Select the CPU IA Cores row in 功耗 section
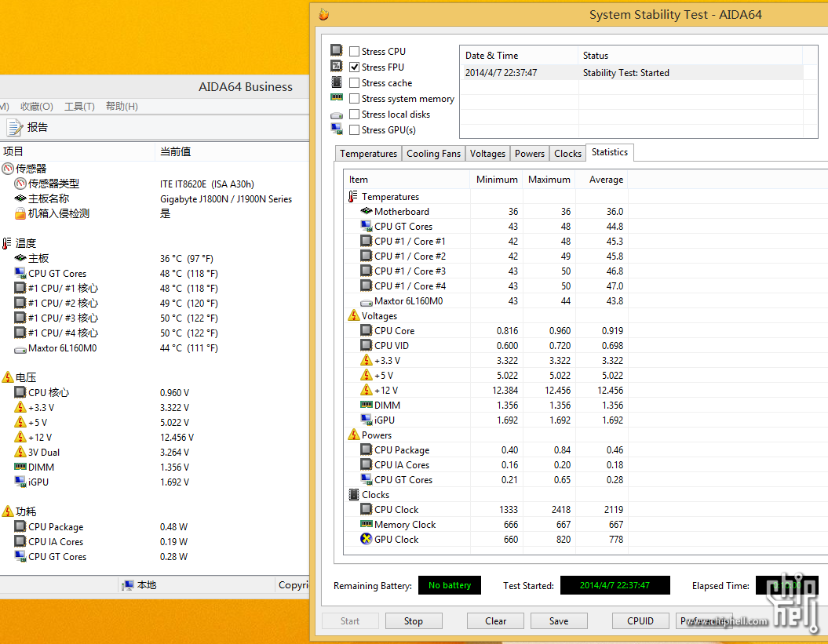Viewport: 828px width, 644px height. pyautogui.click(x=154, y=541)
